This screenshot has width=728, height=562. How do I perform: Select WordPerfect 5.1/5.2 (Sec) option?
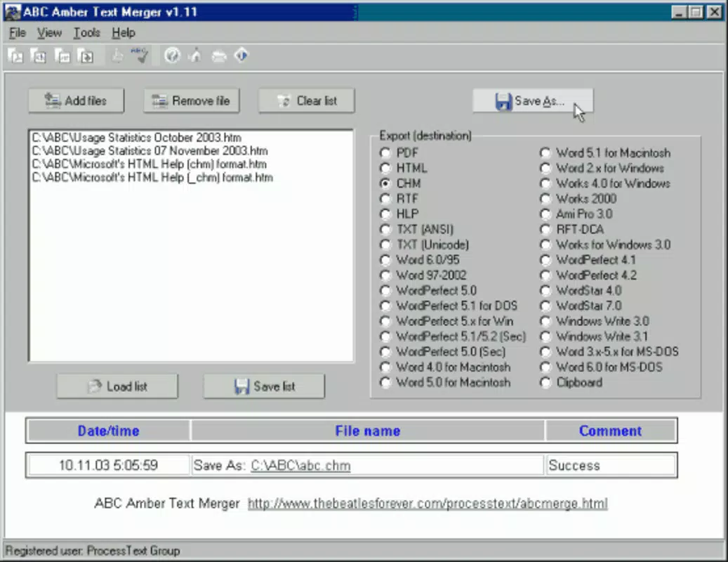[453, 336]
